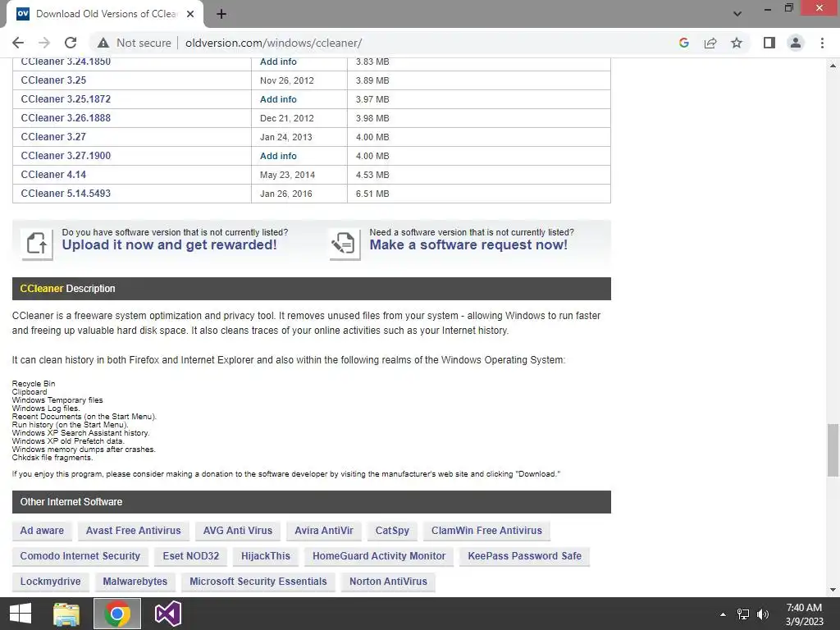This screenshot has height=630, width=840.
Task: Open ClamWin Free Antivirus link
Action: pyautogui.click(x=486, y=531)
